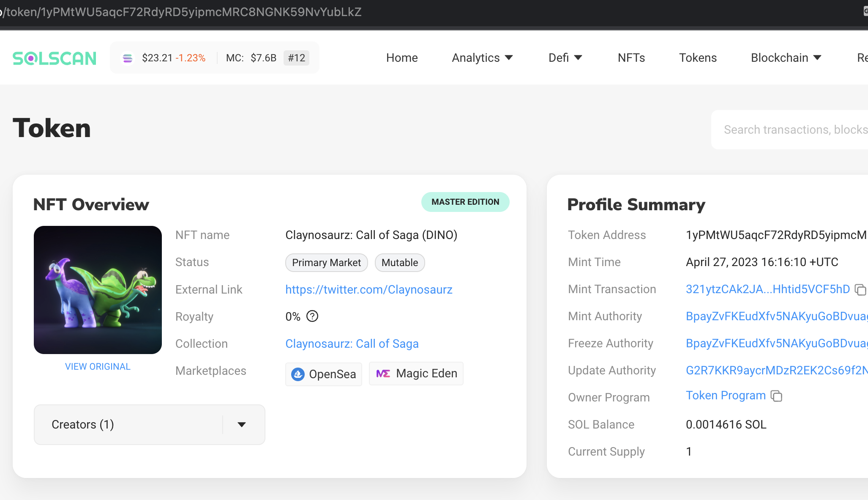
Task: Copy the Mint Transaction hash icon
Action: tap(860, 289)
